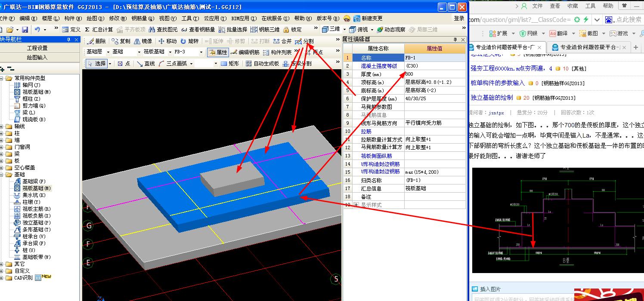Click browser 截图 screenshot tool
This screenshot has height=301, width=644.
[588, 33]
